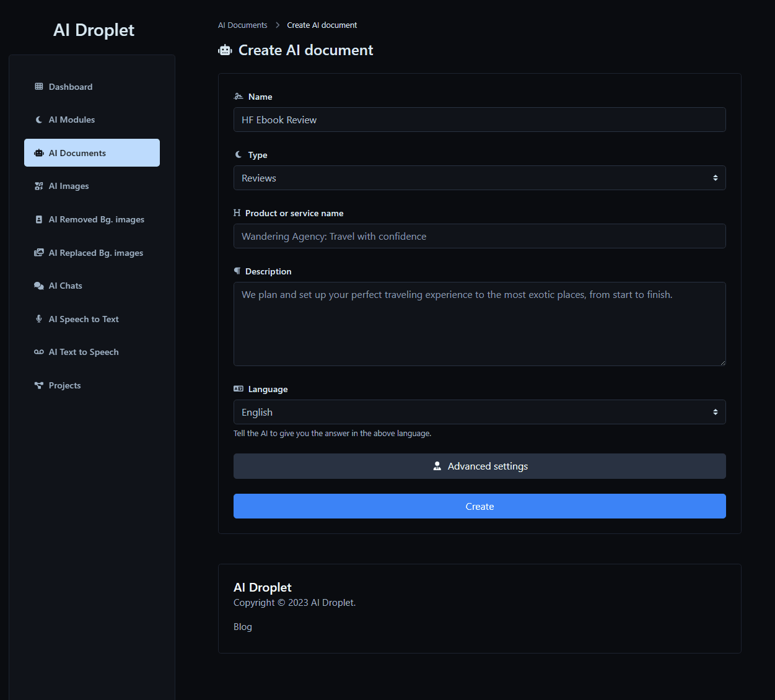The width and height of the screenshot is (775, 700).
Task: Open the Type dropdown showing Reviews
Action: point(479,178)
